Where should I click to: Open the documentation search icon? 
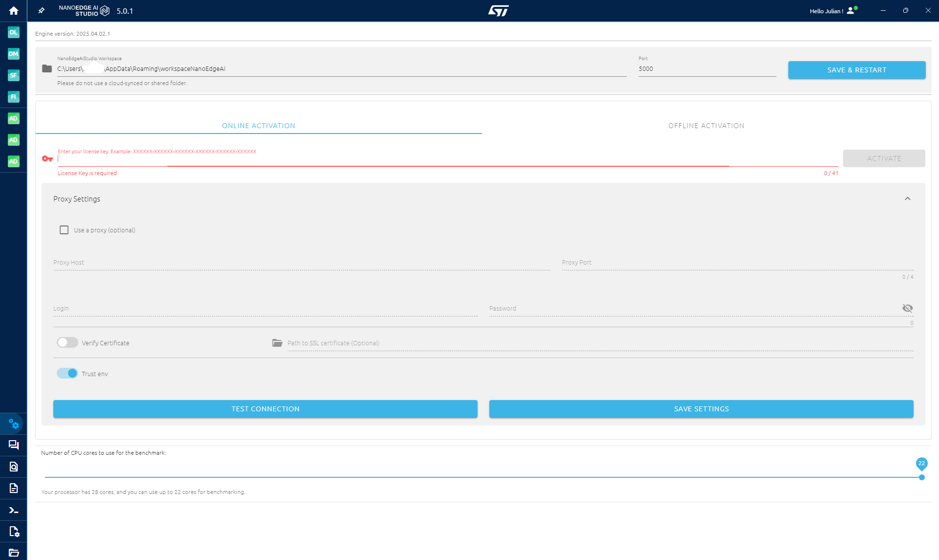[x=13, y=467]
